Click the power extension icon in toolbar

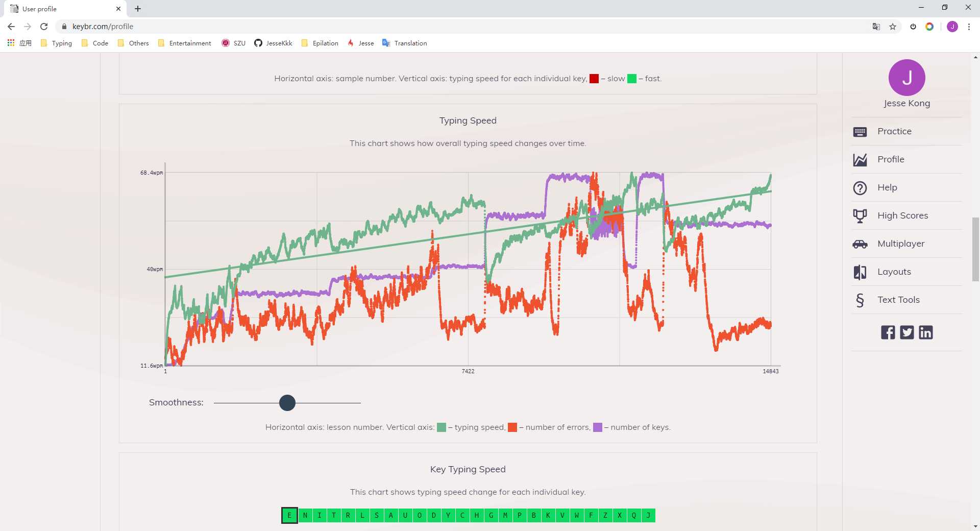coord(913,27)
